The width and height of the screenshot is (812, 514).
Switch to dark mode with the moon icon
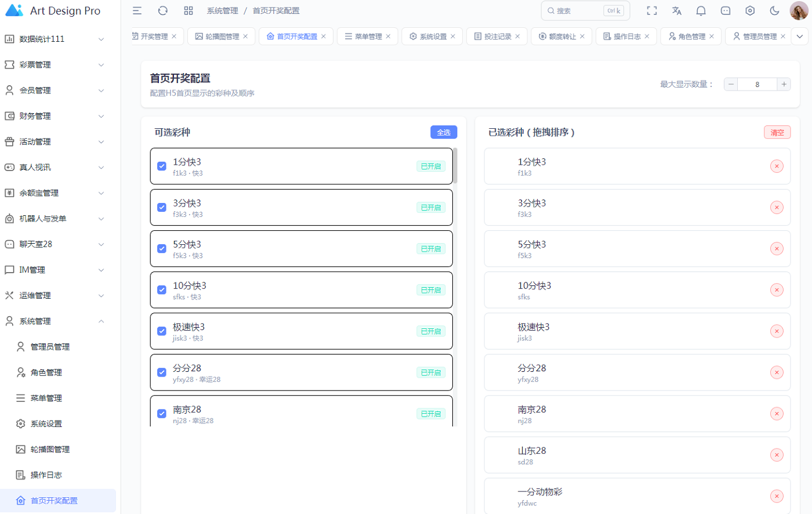774,10
